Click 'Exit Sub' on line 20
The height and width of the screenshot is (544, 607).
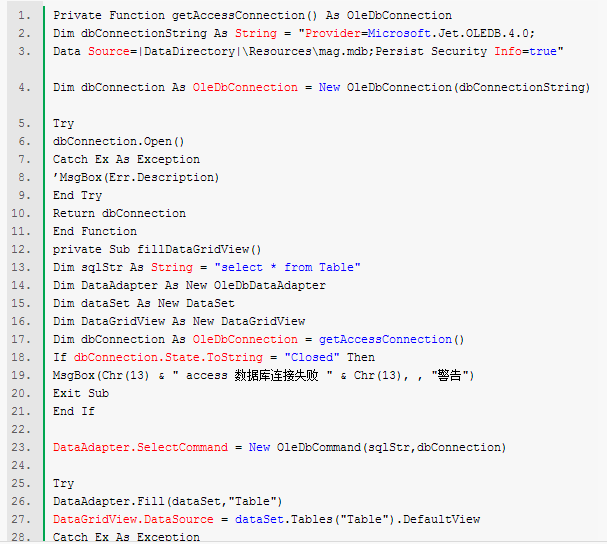(81, 393)
